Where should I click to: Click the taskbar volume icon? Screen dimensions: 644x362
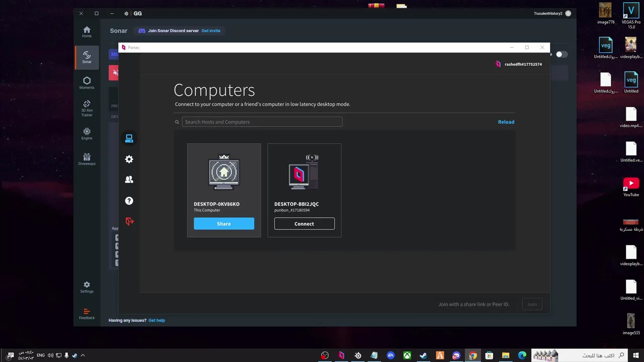coord(50,355)
